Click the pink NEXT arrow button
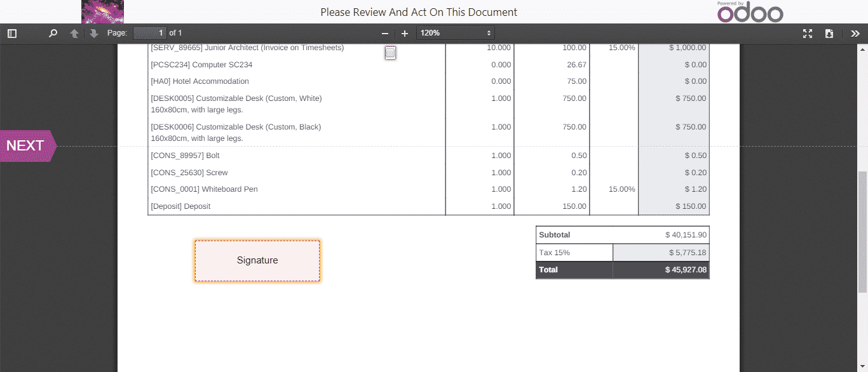 point(28,146)
